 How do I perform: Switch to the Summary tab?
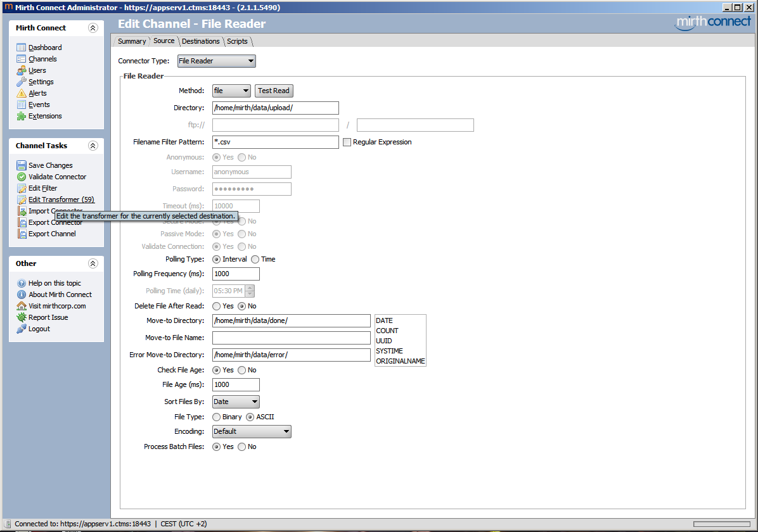point(131,42)
